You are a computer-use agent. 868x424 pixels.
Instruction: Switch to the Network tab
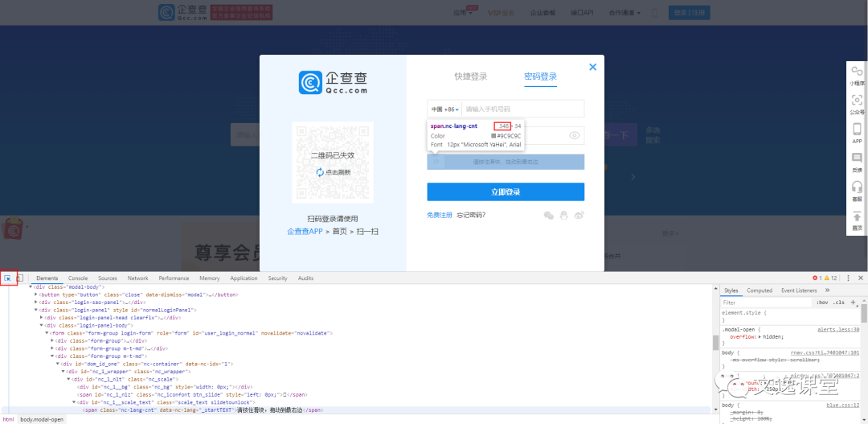point(138,278)
